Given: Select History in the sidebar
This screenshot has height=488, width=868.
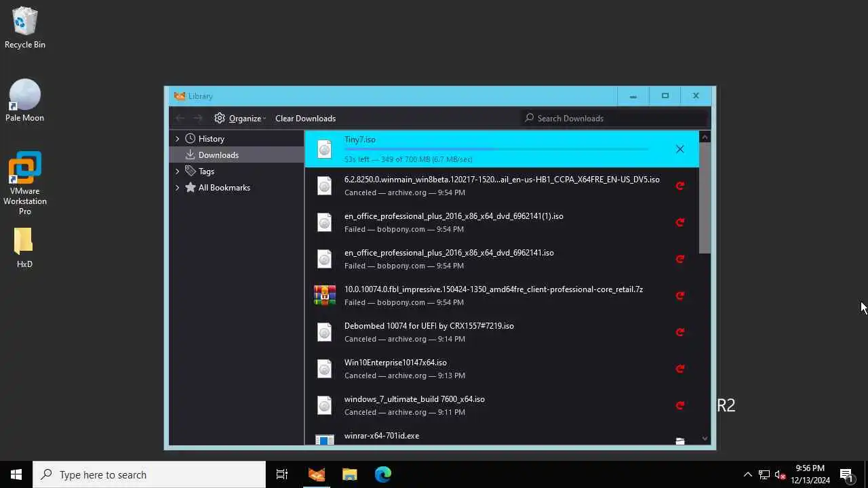Looking at the screenshot, I should (x=211, y=139).
